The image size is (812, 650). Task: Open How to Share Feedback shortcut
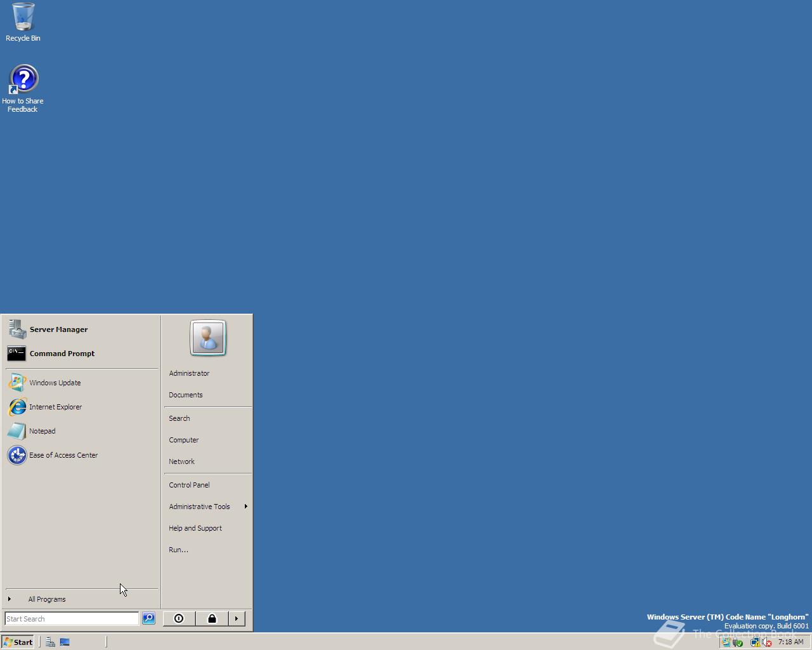pos(23,89)
